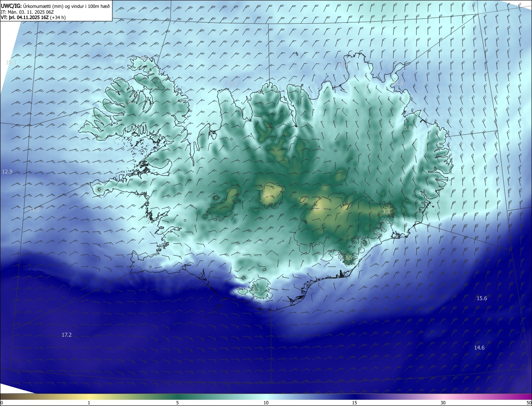
Task: Click the 14.6 map value
Action: pyautogui.click(x=479, y=347)
